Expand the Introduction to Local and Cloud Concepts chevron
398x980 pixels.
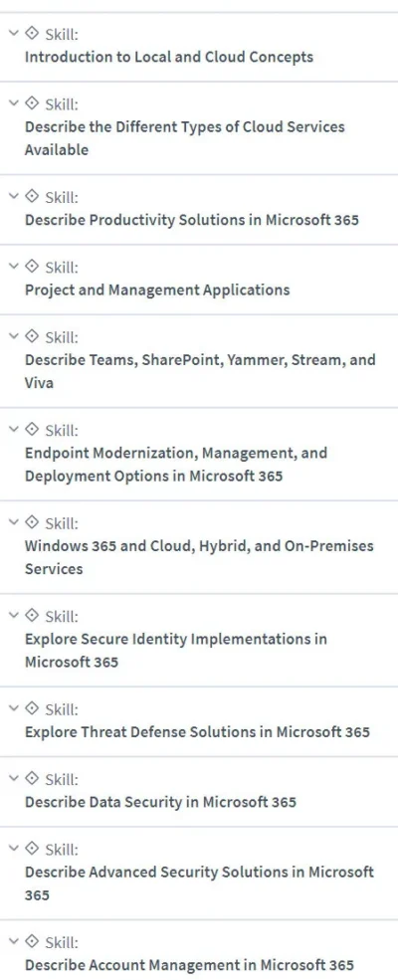tap(14, 33)
